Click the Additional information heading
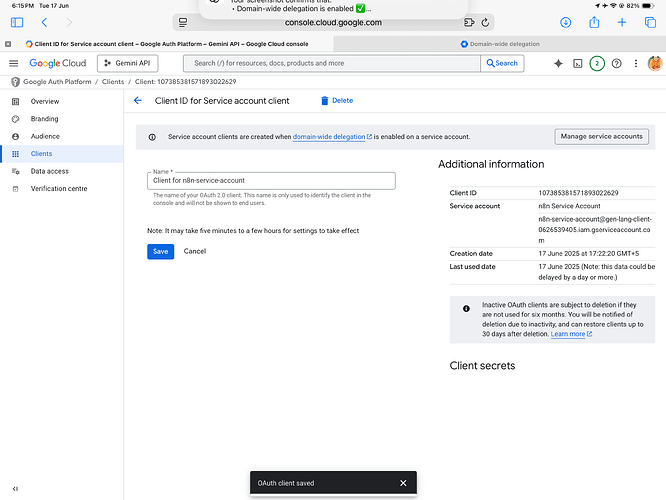The image size is (666, 500). (491, 164)
